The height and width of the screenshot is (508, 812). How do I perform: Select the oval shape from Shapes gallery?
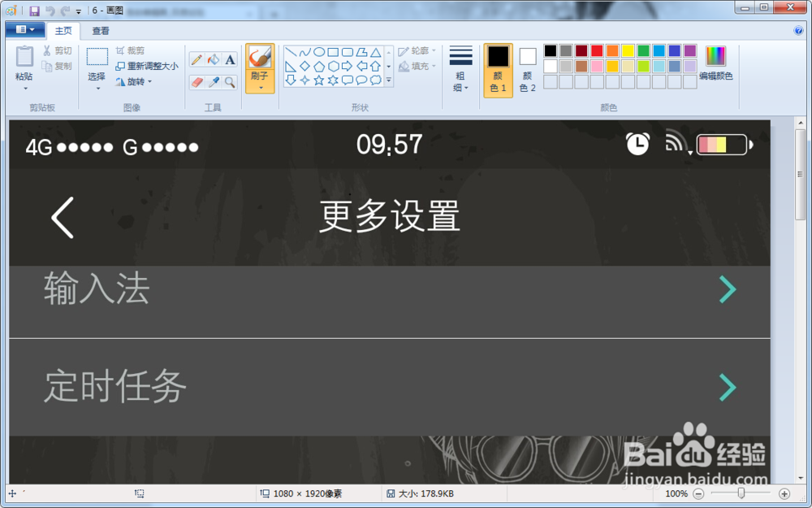(x=319, y=52)
